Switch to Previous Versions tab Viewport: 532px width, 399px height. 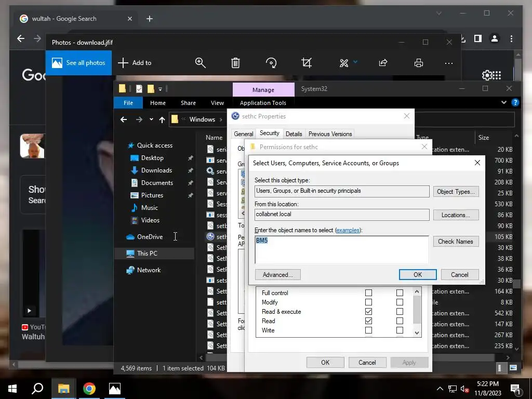coord(330,134)
